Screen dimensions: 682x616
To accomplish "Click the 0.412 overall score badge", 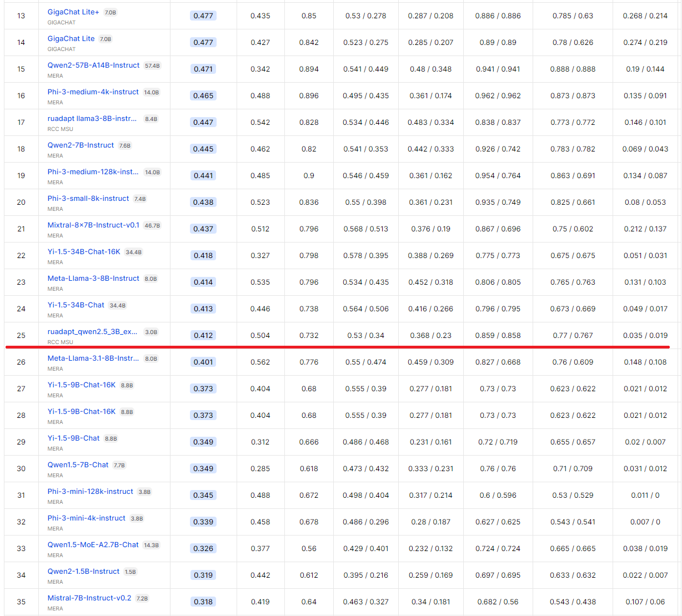I will click(203, 335).
